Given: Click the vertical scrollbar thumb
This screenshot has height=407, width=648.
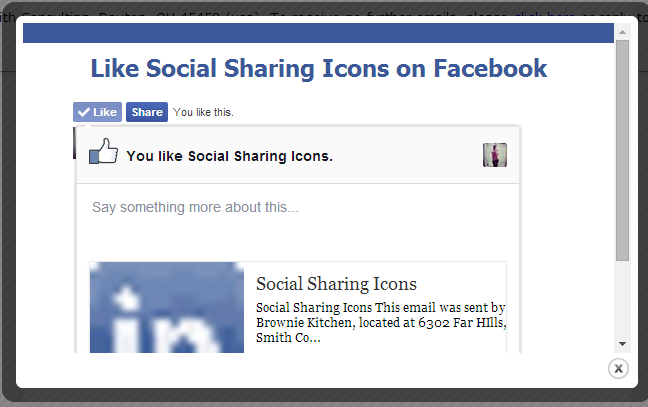Looking at the screenshot, I should pos(622,150).
